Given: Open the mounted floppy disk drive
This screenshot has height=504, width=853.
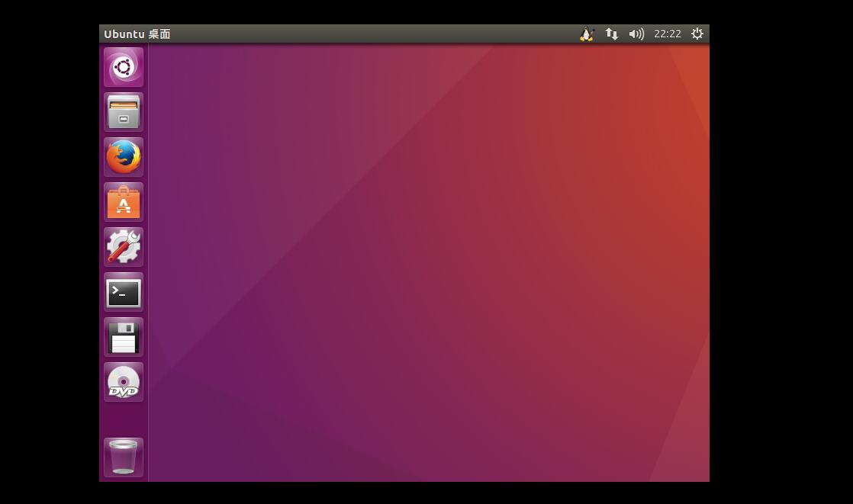Looking at the screenshot, I should [x=123, y=336].
